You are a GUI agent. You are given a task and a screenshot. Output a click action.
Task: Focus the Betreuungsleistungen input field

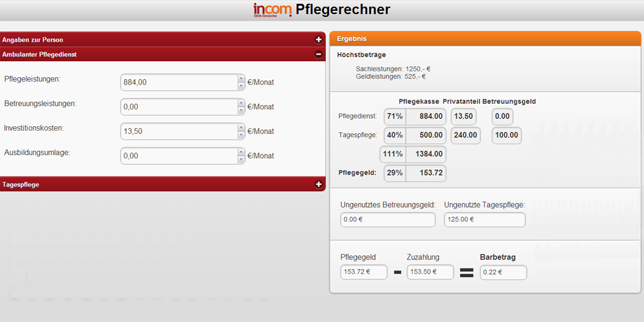178,107
